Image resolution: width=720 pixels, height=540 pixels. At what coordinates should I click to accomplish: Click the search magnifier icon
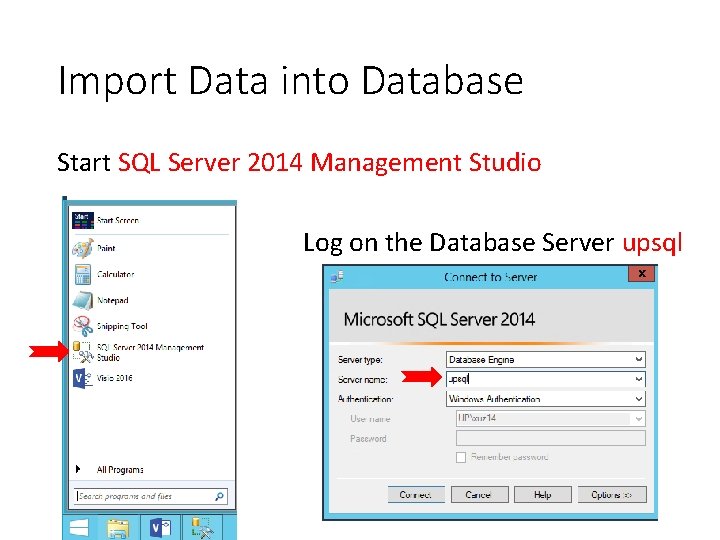[219, 496]
